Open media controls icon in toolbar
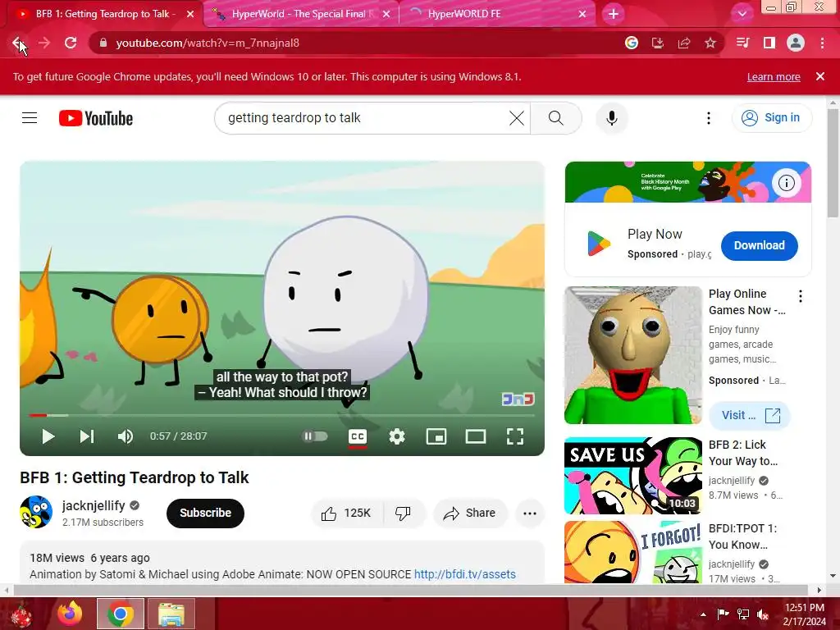 (x=742, y=43)
